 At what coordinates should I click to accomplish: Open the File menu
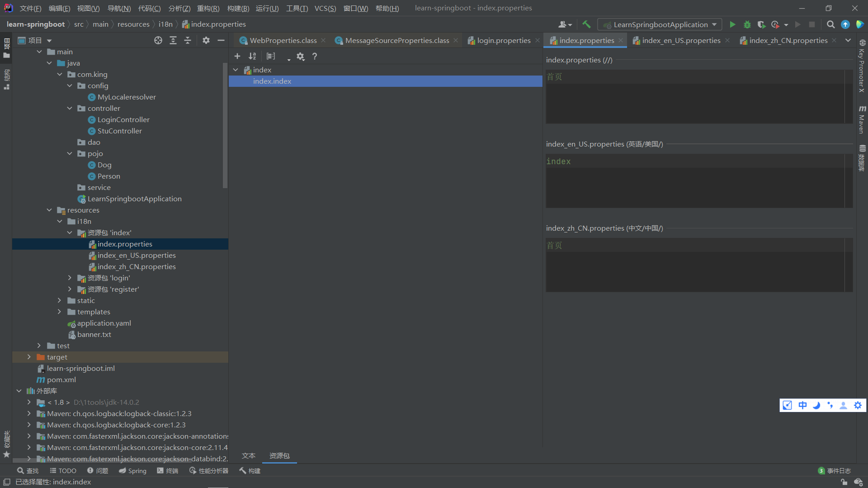coord(30,8)
